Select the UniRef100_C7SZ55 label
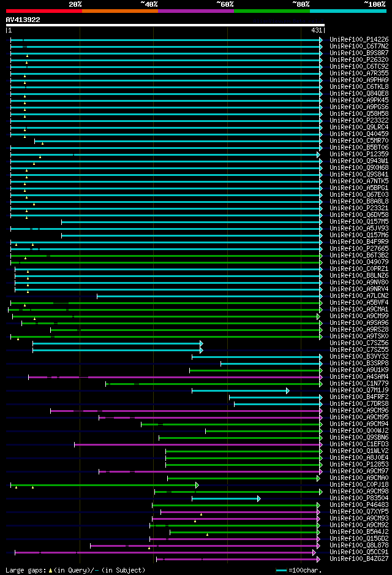 click(x=359, y=349)
